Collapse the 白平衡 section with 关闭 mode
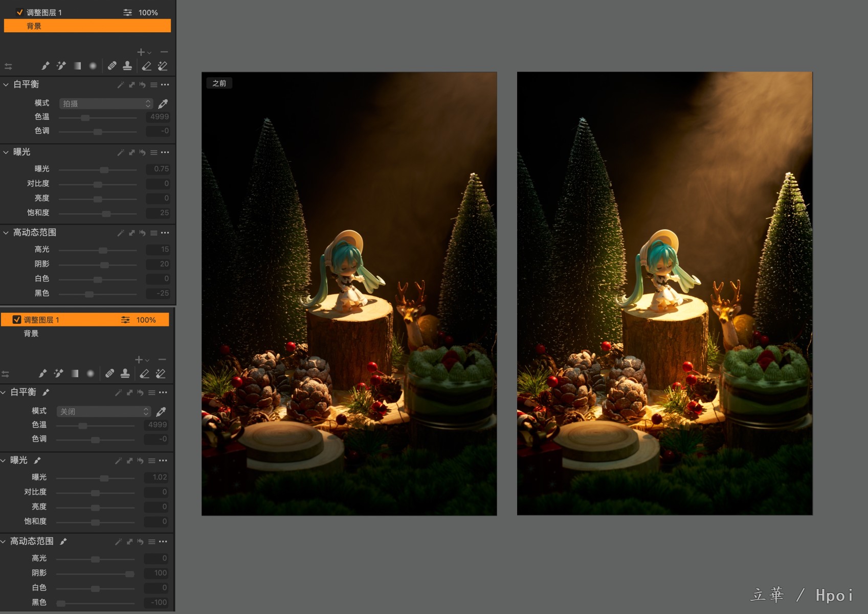The image size is (868, 614). 4,392
